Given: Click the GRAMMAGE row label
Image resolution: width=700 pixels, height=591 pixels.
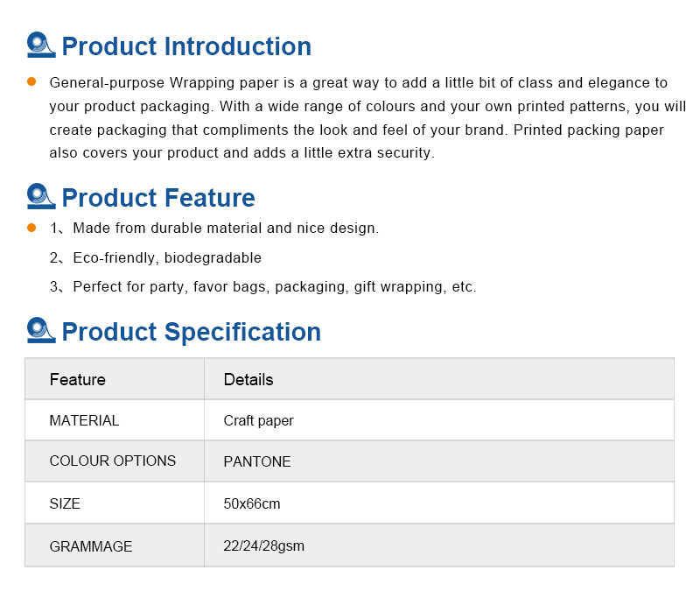Looking at the screenshot, I should [91, 546].
